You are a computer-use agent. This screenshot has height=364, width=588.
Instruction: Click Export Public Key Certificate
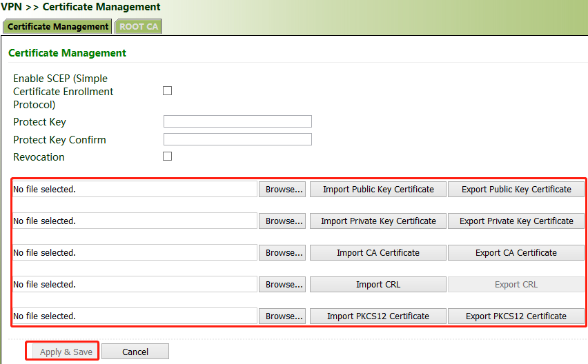[516, 190]
